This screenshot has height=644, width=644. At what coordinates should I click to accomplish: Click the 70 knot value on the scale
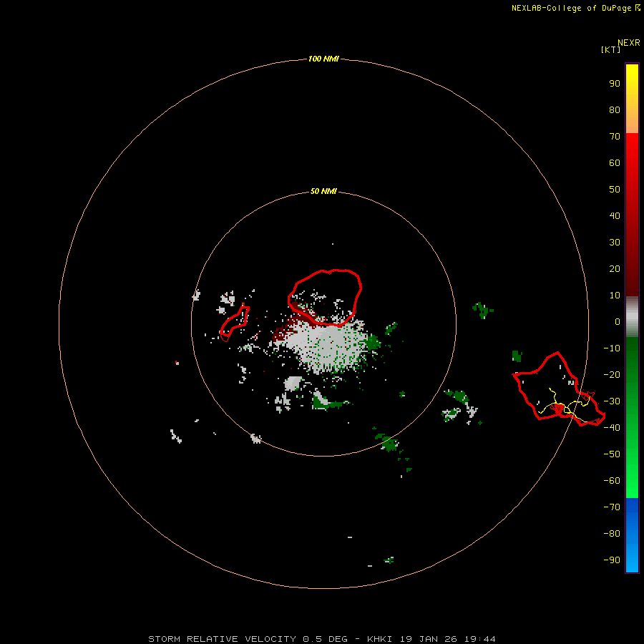click(615, 137)
